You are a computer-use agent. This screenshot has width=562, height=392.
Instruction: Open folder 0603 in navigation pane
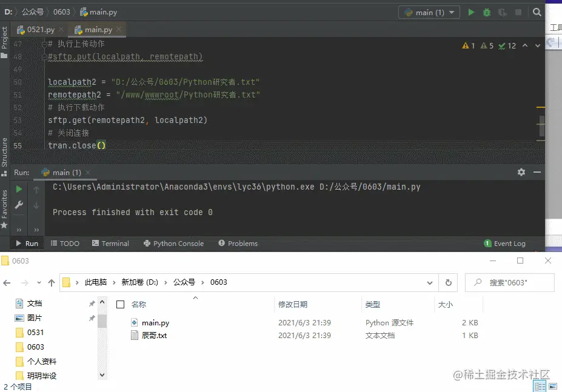[x=35, y=347]
